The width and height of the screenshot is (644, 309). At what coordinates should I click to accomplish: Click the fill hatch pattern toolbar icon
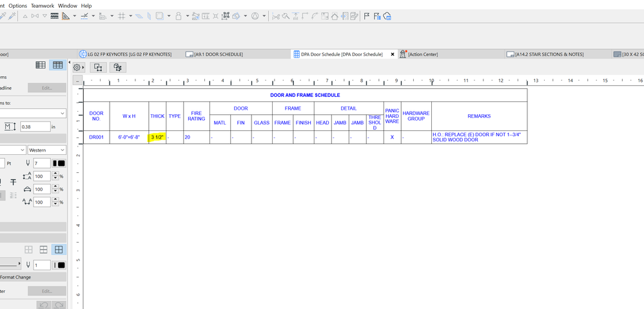coord(54,16)
